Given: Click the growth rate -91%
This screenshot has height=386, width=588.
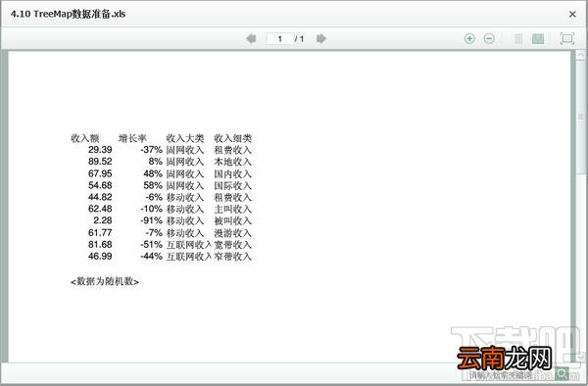Looking at the screenshot, I should click(x=152, y=220).
